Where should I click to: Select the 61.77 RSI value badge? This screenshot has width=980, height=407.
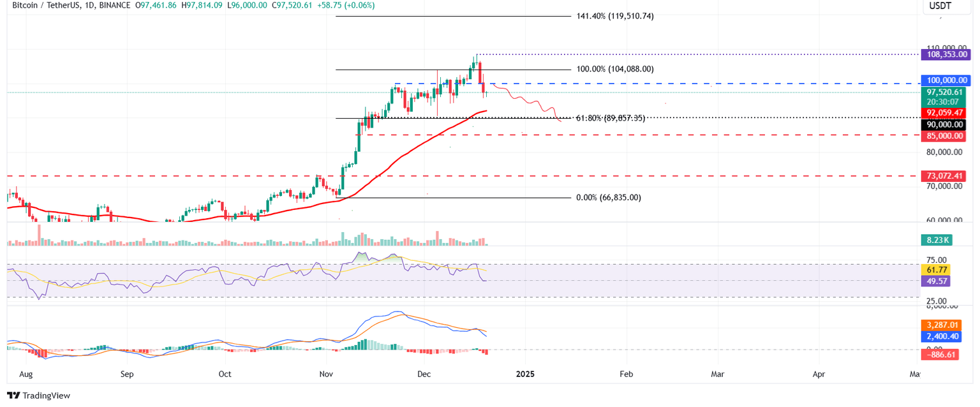[x=935, y=270]
